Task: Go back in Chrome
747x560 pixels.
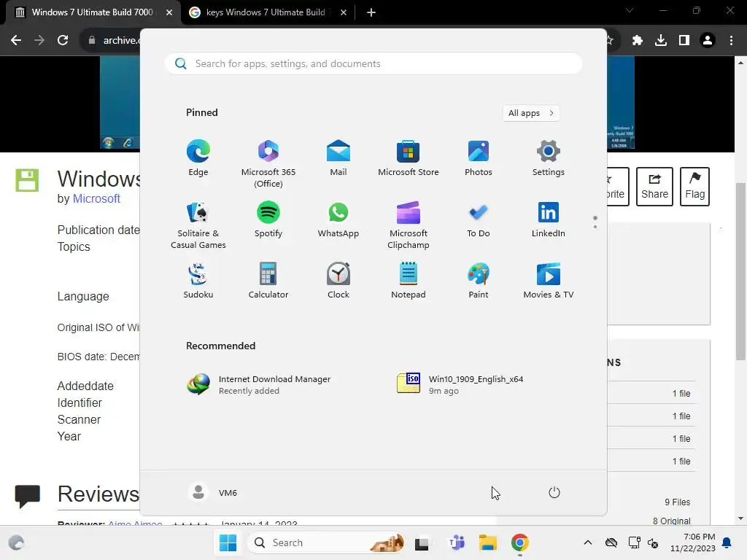Action: point(16,40)
